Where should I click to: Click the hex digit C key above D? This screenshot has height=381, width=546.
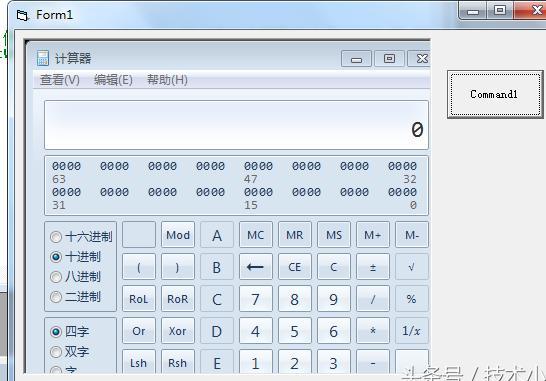217,299
